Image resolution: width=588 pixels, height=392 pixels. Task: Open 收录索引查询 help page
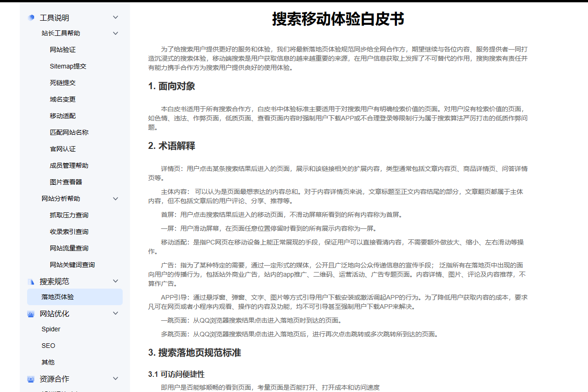[x=69, y=232]
